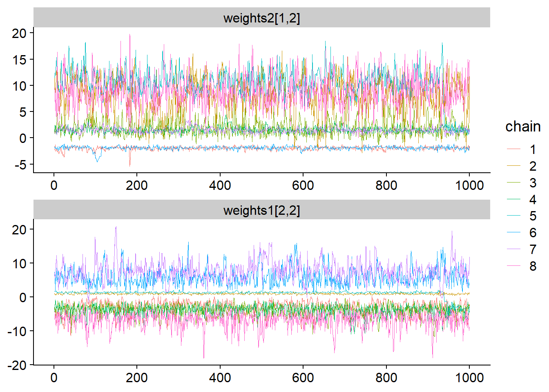Click legend label 3

(533, 183)
